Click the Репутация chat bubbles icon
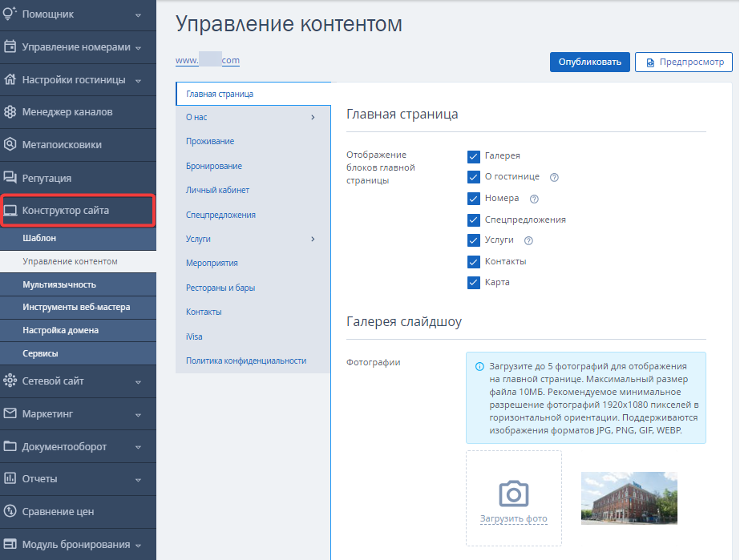This screenshot has width=740, height=560. (10, 177)
